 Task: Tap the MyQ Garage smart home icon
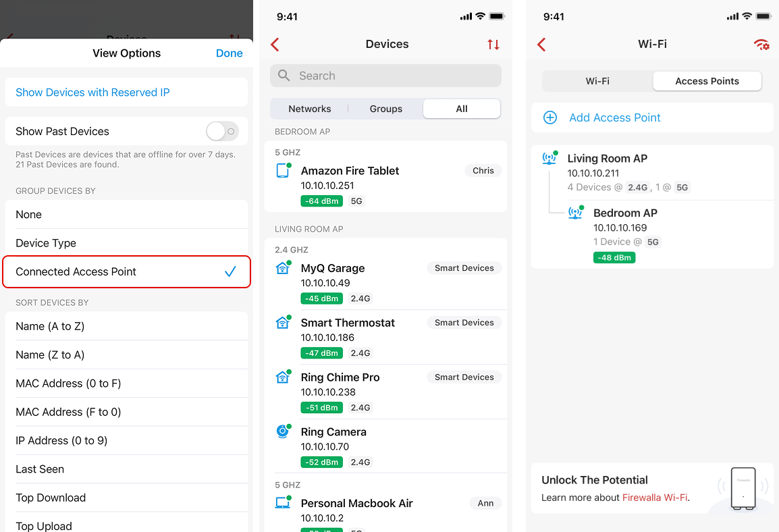[283, 268]
